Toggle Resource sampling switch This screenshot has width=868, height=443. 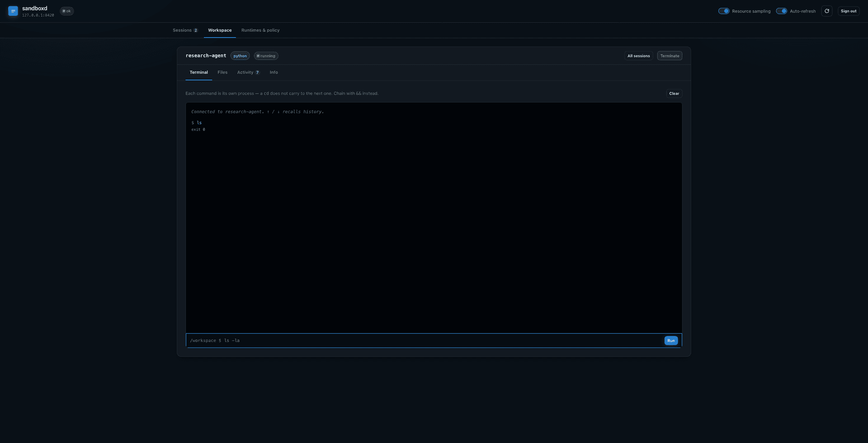coord(724,11)
